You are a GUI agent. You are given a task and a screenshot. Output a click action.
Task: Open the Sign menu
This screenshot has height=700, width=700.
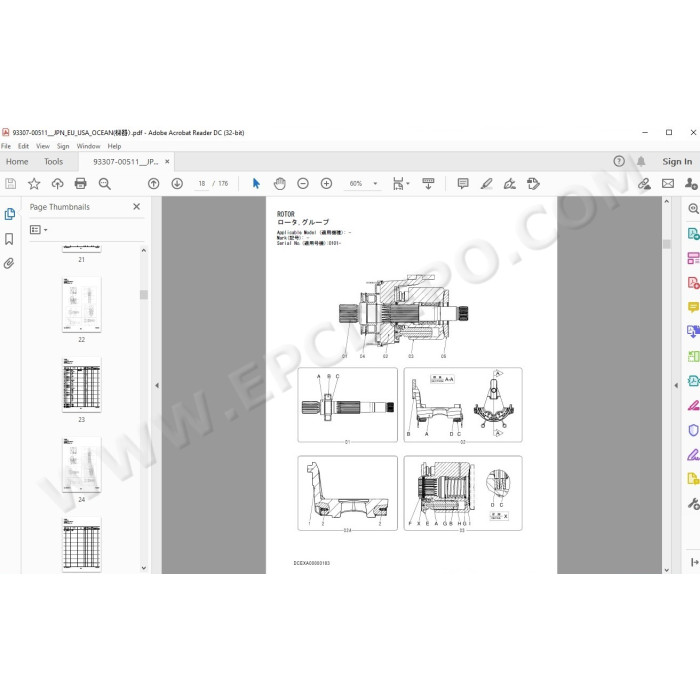point(63,146)
